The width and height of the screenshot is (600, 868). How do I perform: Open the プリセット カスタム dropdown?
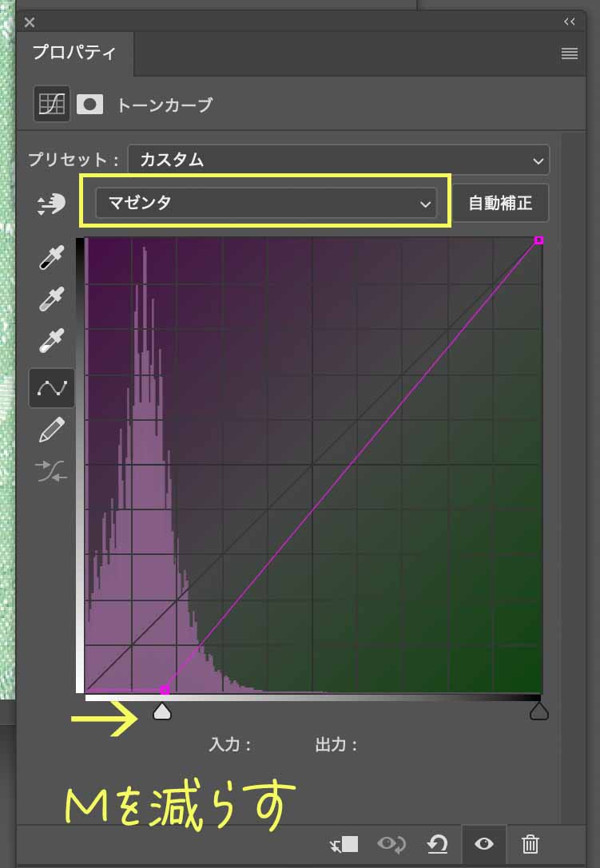[338, 160]
